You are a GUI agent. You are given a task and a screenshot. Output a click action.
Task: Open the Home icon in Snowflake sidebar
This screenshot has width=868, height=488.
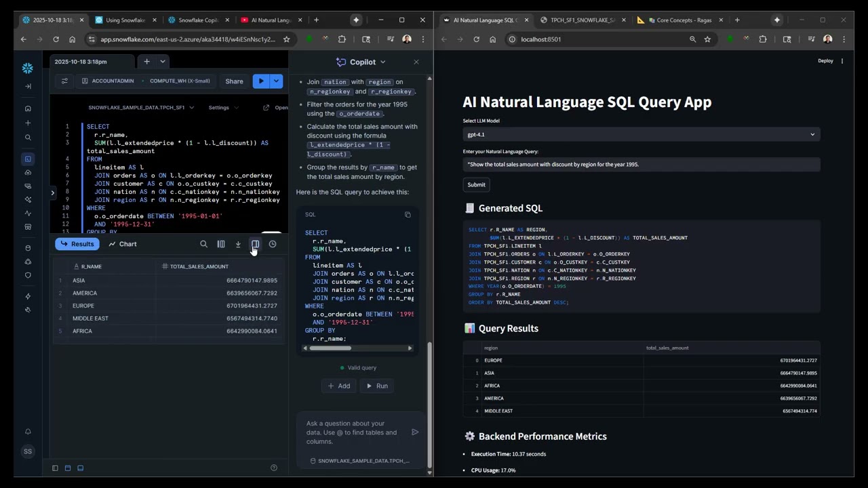point(28,108)
